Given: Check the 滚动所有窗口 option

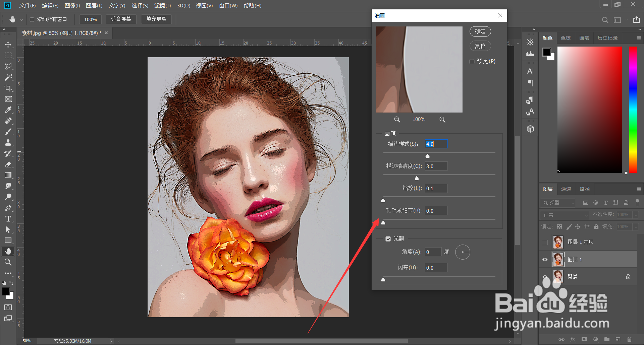Looking at the screenshot, I should 32,19.
